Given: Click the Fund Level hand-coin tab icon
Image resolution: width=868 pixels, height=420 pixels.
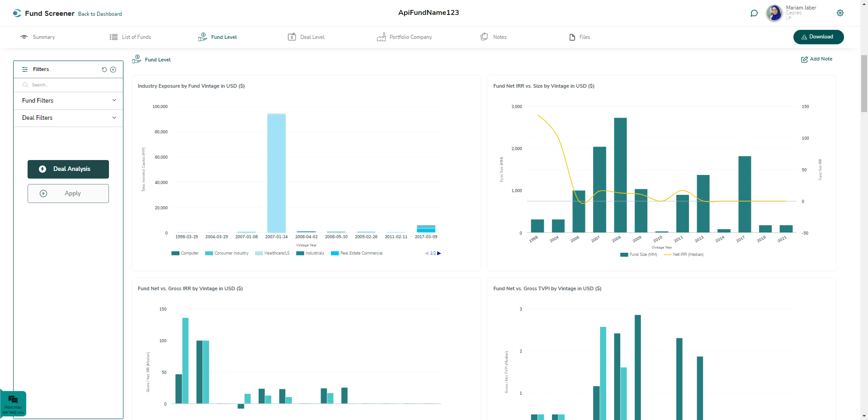Looking at the screenshot, I should (203, 37).
